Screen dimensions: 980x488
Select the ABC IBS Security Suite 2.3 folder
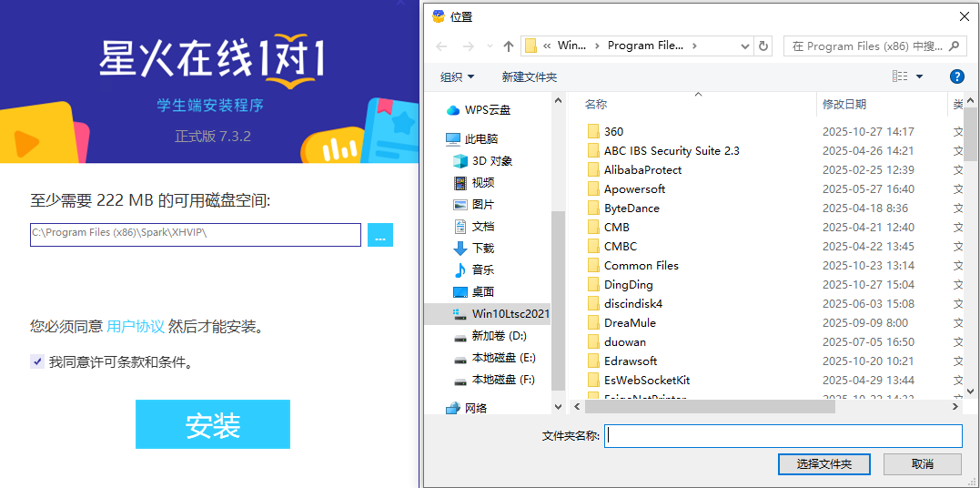(x=663, y=151)
